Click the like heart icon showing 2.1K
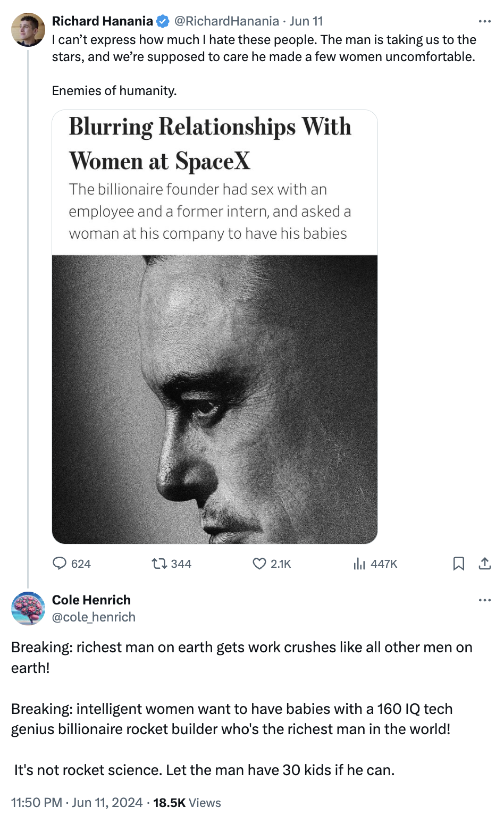This screenshot has width=504, height=824. [x=258, y=564]
